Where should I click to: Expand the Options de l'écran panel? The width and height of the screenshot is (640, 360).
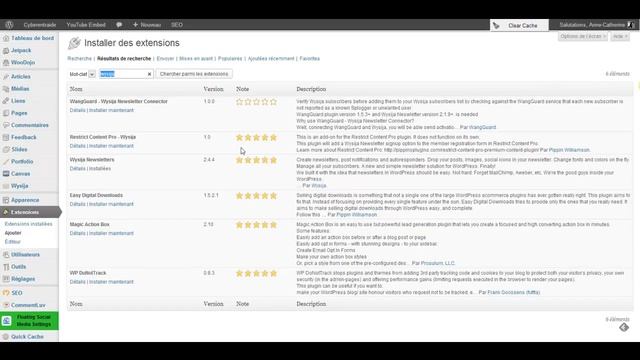tap(582, 36)
